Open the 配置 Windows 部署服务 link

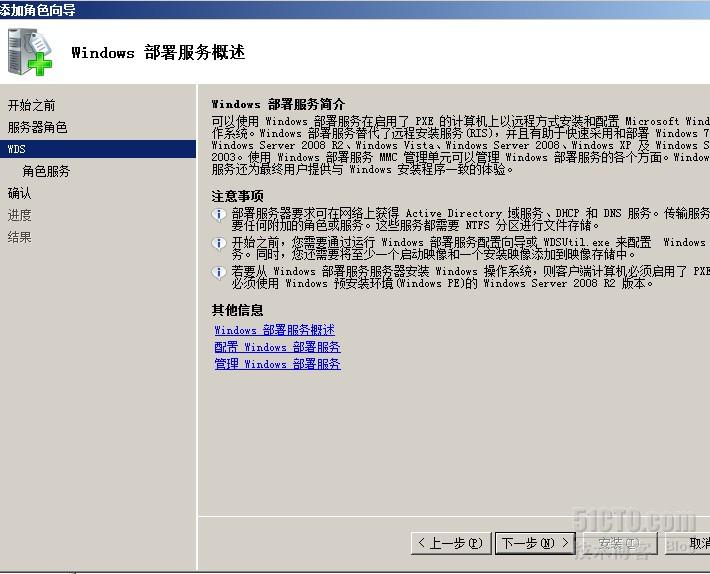click(x=277, y=347)
